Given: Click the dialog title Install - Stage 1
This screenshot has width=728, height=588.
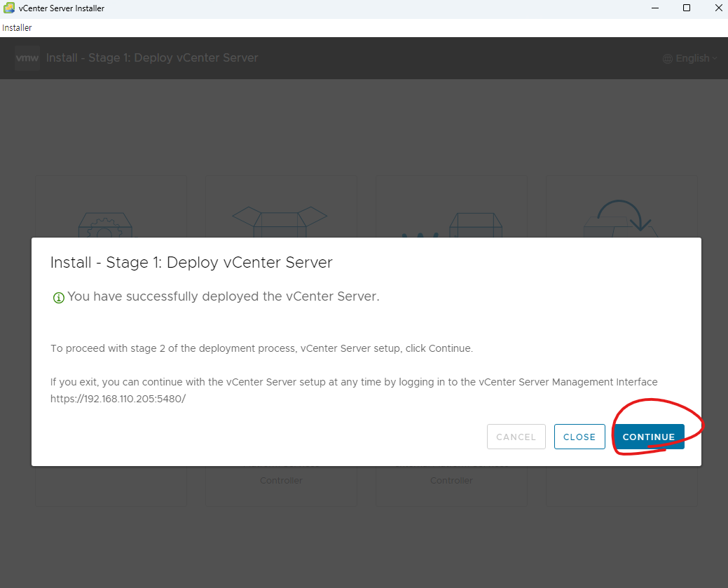Looking at the screenshot, I should pyautogui.click(x=191, y=262).
